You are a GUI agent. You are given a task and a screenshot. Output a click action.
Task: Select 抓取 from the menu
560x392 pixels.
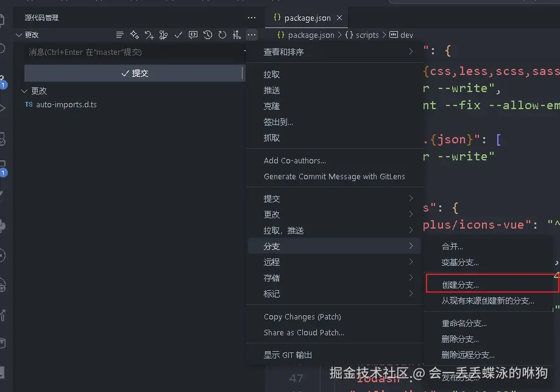[x=335, y=138]
